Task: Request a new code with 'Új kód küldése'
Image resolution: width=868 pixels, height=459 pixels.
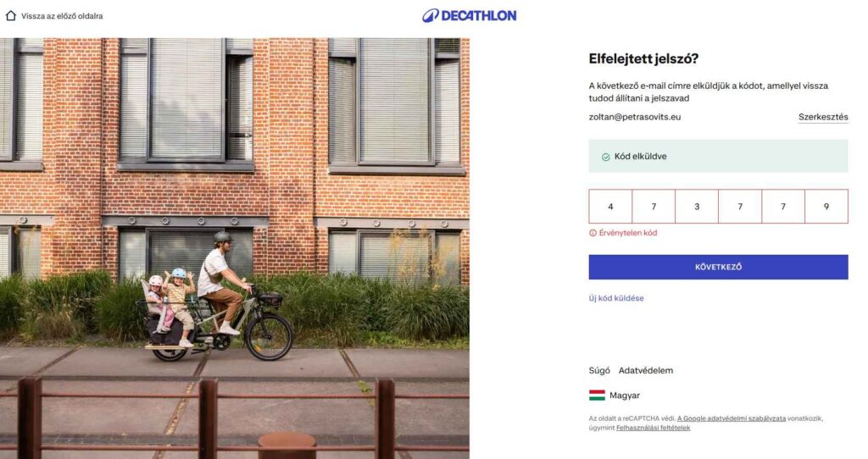Action: [616, 298]
